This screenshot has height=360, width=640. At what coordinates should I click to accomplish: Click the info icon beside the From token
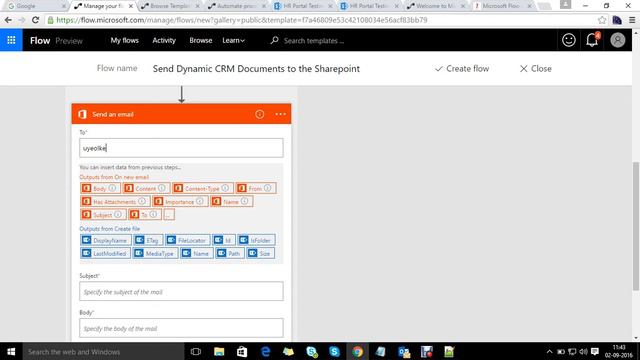coord(267,188)
